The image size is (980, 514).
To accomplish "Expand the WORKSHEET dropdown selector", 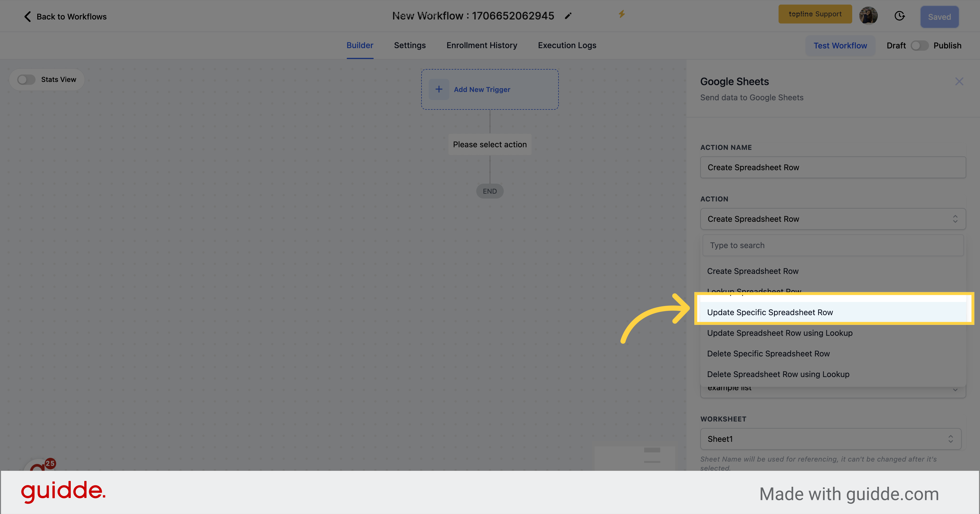I will click(x=833, y=439).
